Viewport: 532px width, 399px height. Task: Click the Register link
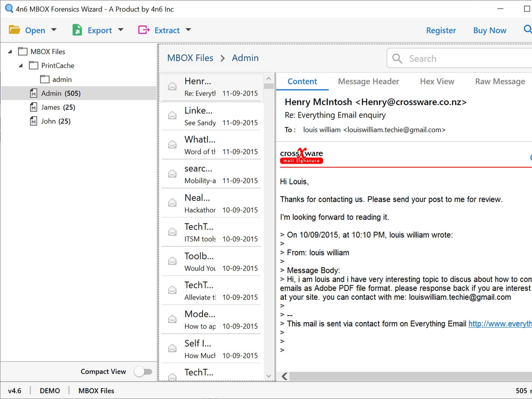point(441,30)
